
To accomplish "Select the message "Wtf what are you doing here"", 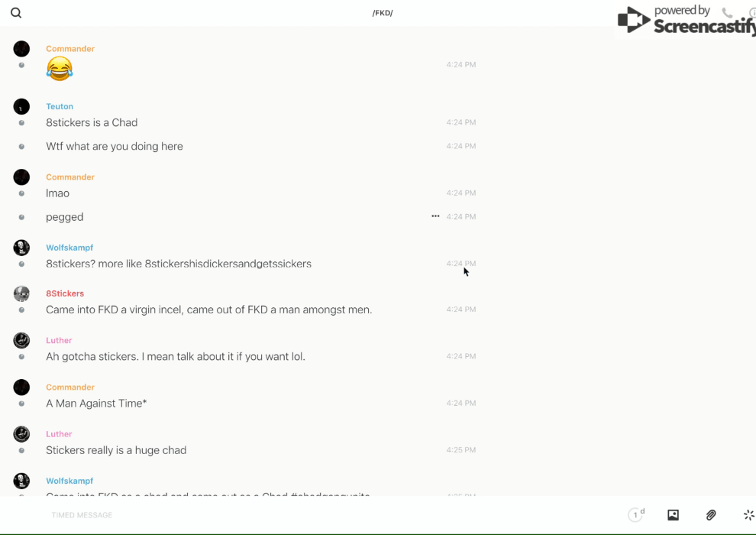I will pyautogui.click(x=115, y=146).
